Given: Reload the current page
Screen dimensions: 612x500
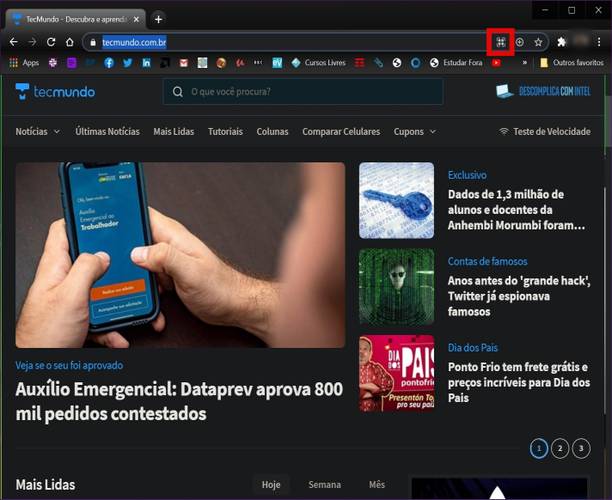Looking at the screenshot, I should coord(51,42).
